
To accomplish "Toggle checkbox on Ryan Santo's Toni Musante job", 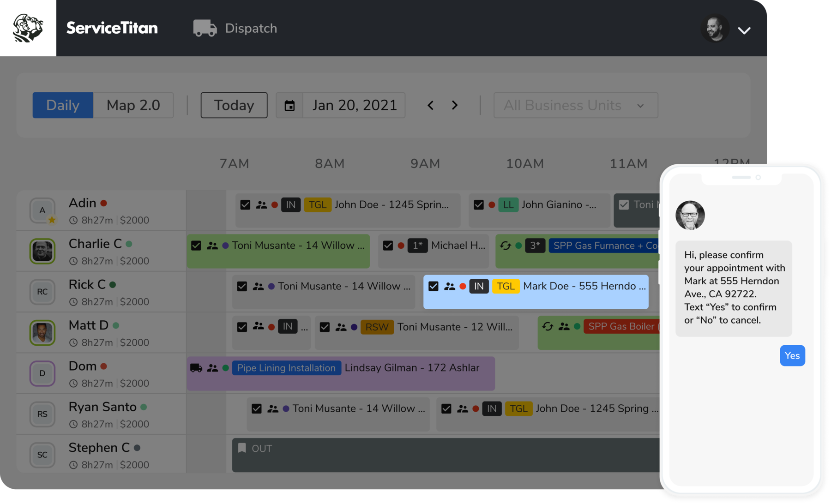I will (x=257, y=409).
